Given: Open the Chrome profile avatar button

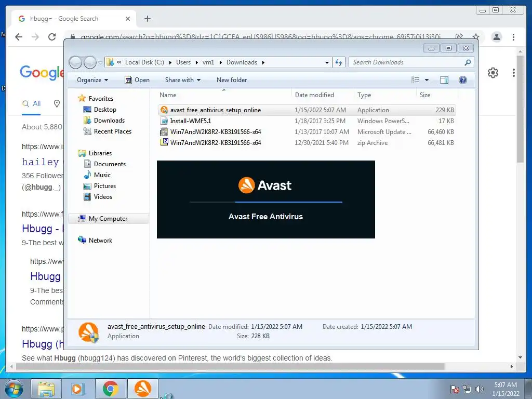Looking at the screenshot, I should tap(496, 37).
